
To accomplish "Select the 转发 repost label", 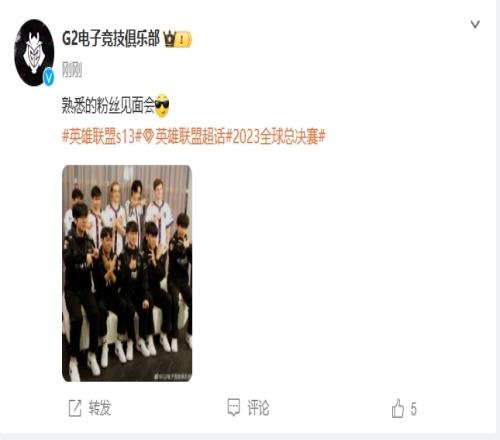I will (99, 408).
